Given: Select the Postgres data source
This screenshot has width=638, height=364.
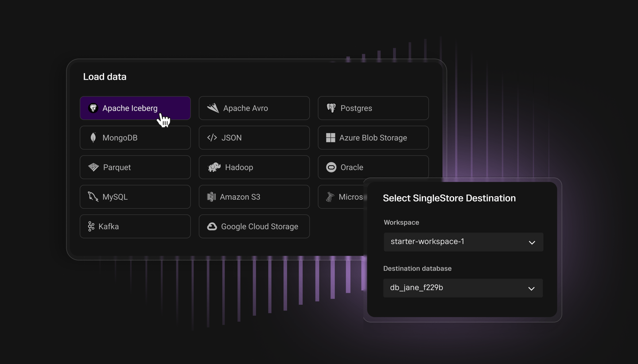Looking at the screenshot, I should point(373,108).
